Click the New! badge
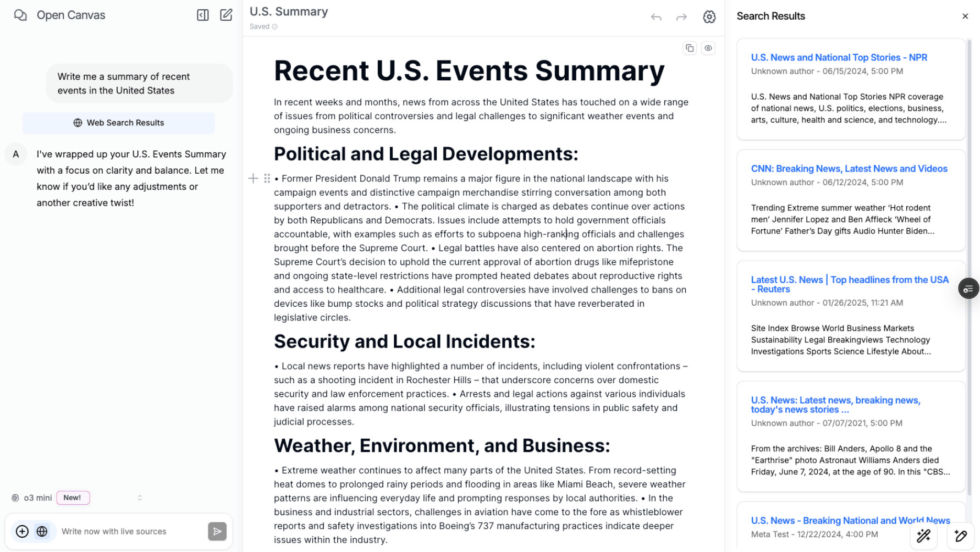This screenshot has height=552, width=980. click(73, 498)
